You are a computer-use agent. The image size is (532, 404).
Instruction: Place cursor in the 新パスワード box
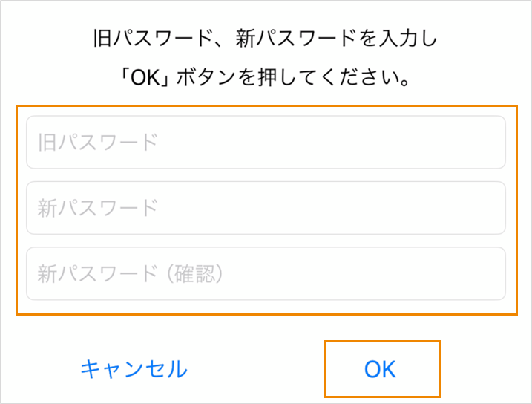[266, 208]
